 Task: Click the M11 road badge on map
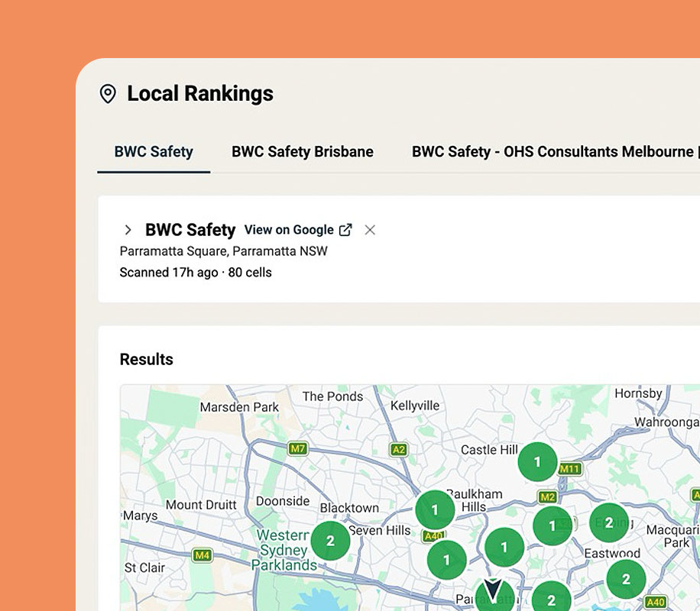pos(570,469)
